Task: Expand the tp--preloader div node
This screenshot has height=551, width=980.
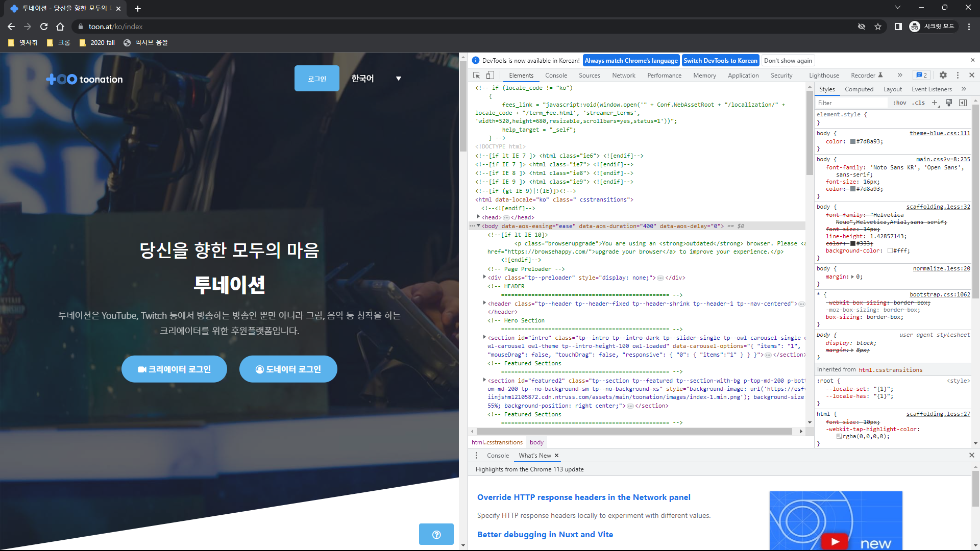Action: [x=484, y=277]
